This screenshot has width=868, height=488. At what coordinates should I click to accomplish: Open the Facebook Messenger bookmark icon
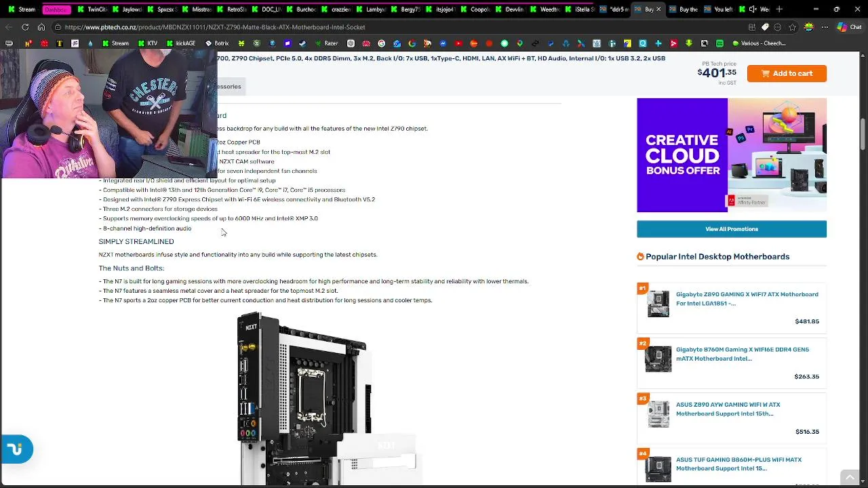tap(443, 43)
